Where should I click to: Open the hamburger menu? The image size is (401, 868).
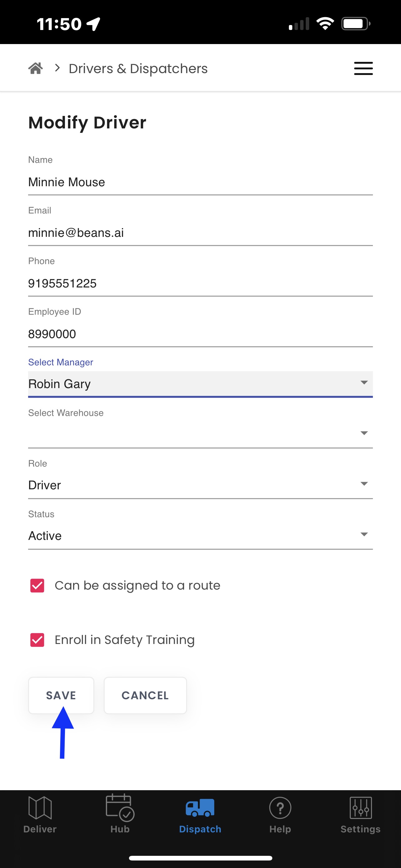tap(363, 68)
